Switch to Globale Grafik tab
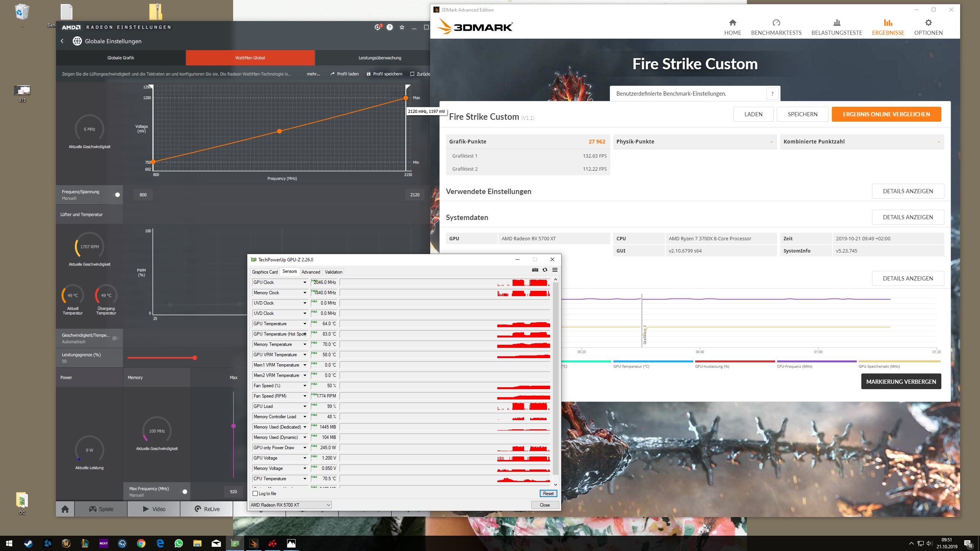This screenshot has width=980, height=551. tap(121, 58)
